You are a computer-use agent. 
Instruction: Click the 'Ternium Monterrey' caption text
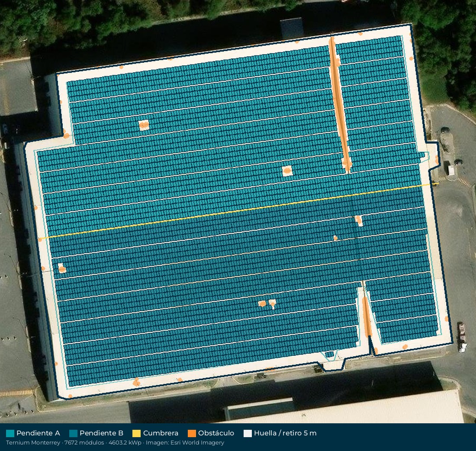(33, 442)
